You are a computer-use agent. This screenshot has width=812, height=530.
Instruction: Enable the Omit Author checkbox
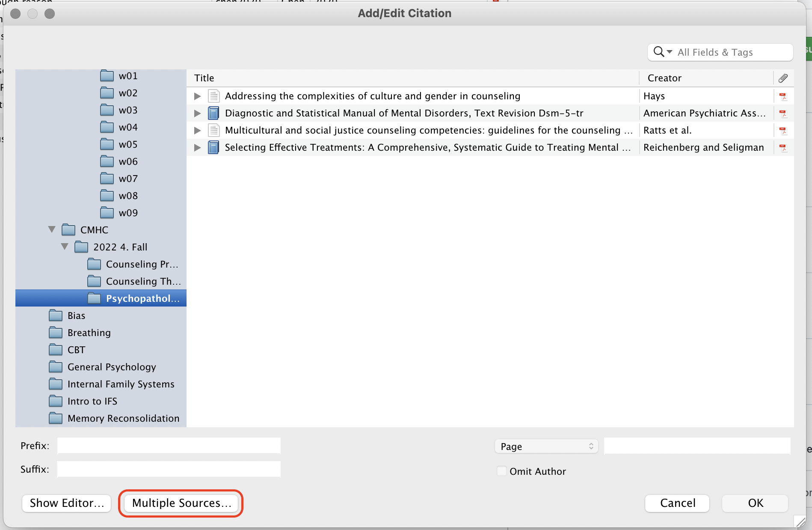click(x=501, y=470)
